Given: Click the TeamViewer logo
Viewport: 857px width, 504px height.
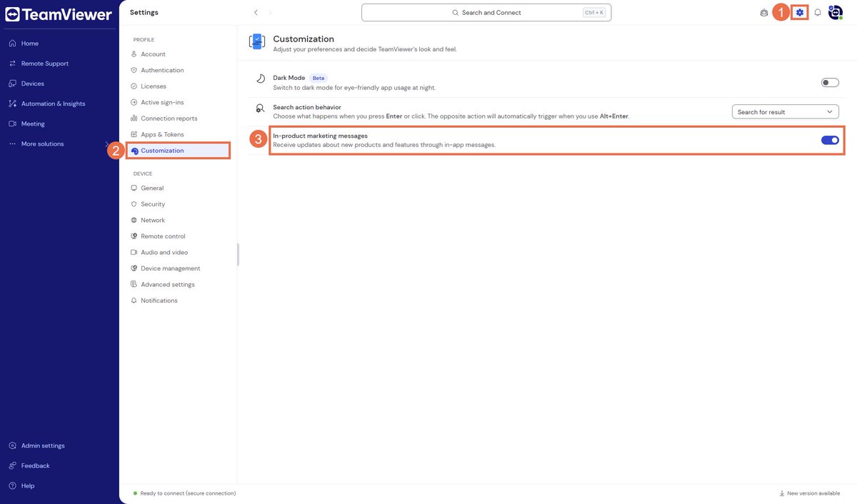Looking at the screenshot, I should tap(59, 14).
